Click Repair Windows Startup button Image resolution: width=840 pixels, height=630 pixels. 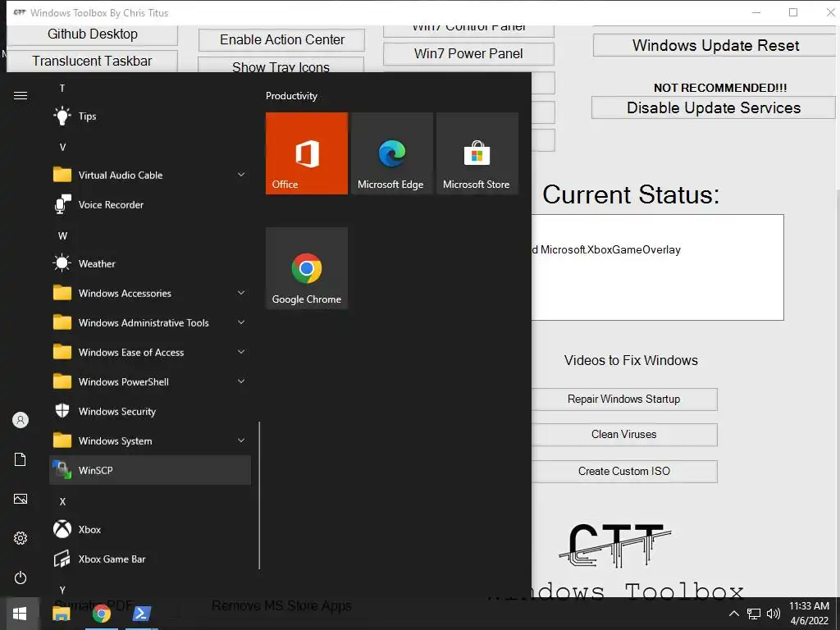[x=624, y=399]
